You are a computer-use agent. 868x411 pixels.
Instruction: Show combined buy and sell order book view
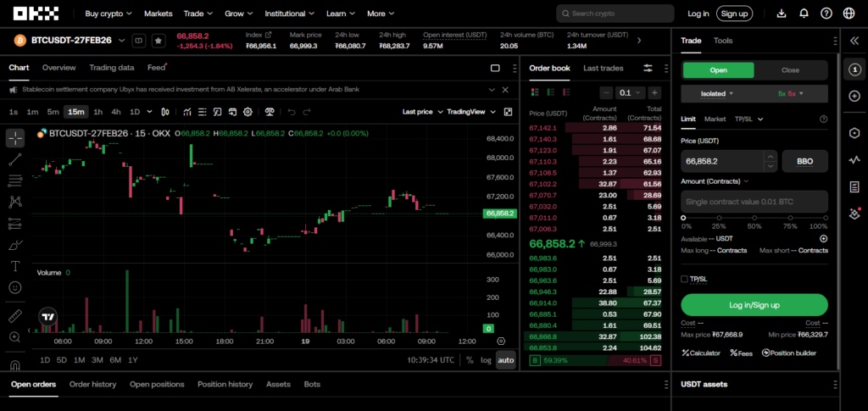tap(535, 92)
